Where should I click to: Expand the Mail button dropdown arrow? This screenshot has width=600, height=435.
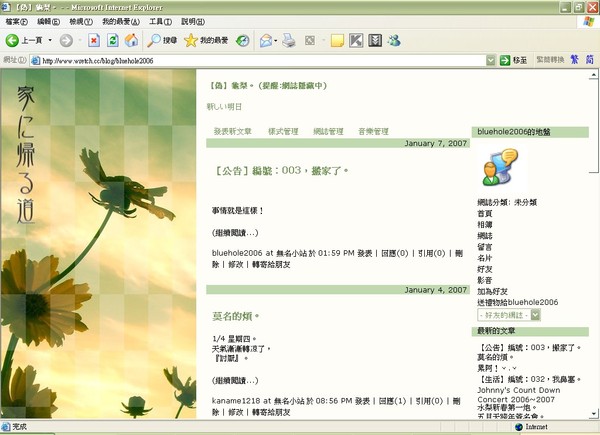[276, 40]
